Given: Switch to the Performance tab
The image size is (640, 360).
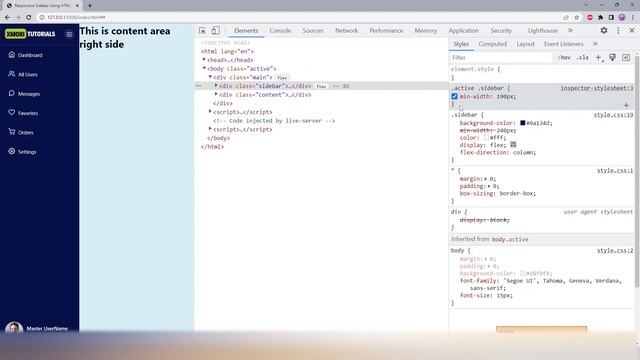Looking at the screenshot, I should click(x=386, y=31).
